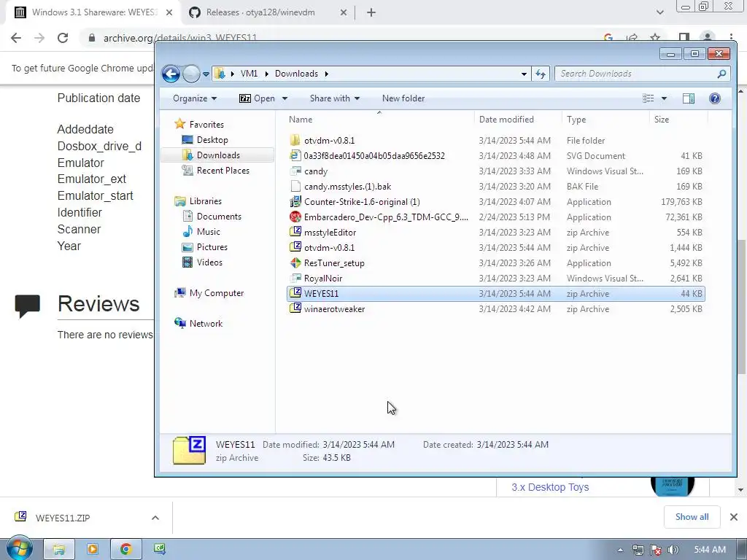This screenshot has width=747, height=560.
Task: Select Pictures library in navigation pane
Action: pyautogui.click(x=212, y=246)
